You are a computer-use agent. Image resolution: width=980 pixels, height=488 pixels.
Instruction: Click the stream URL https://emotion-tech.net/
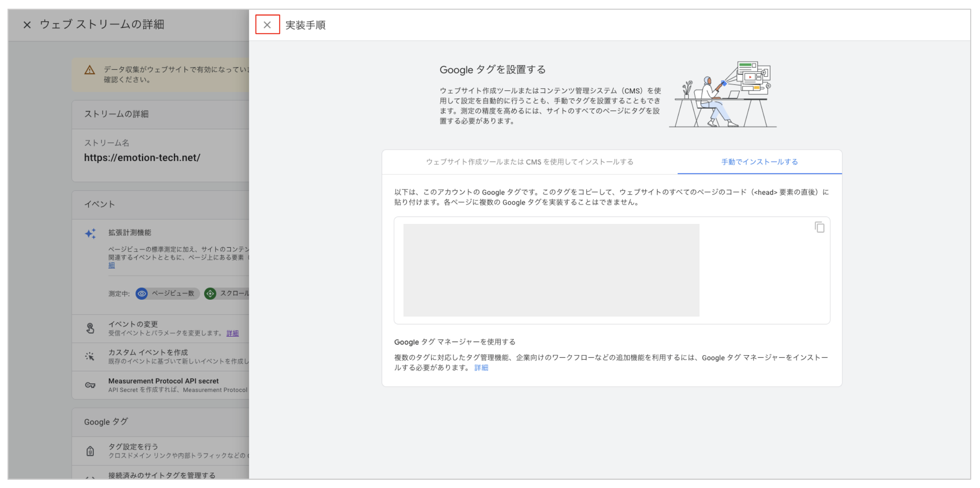(142, 158)
